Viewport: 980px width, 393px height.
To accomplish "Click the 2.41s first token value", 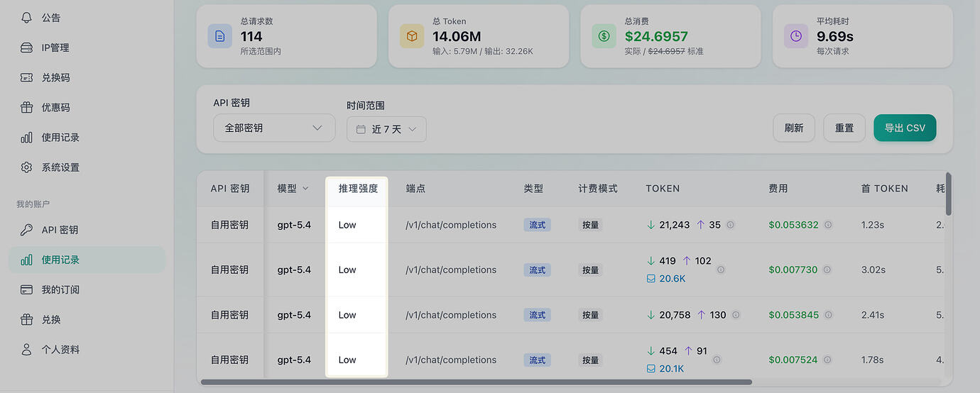I will (872, 315).
